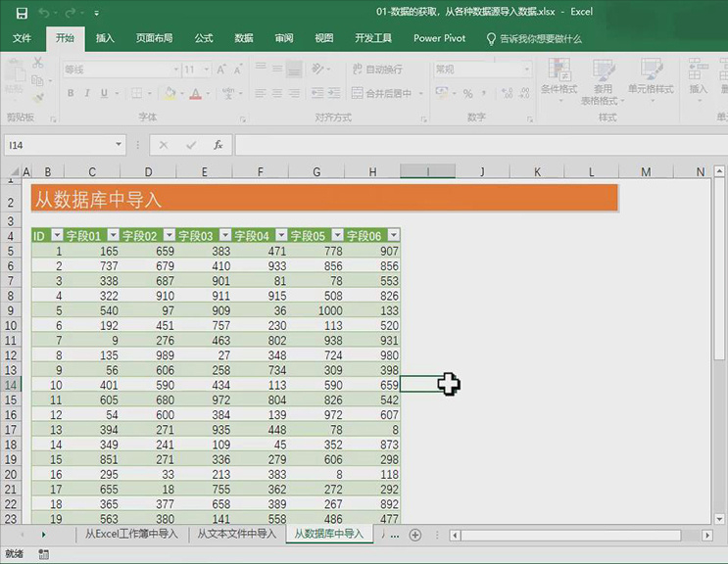Toggle Underline formatting

click(x=104, y=93)
